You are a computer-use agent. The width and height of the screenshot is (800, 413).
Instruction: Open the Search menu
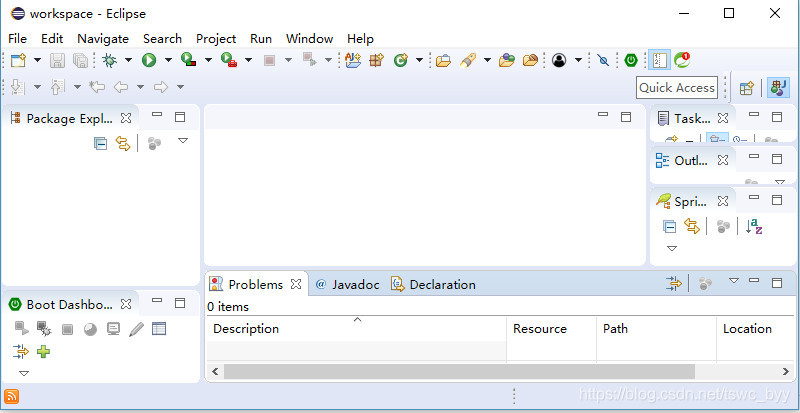point(162,39)
